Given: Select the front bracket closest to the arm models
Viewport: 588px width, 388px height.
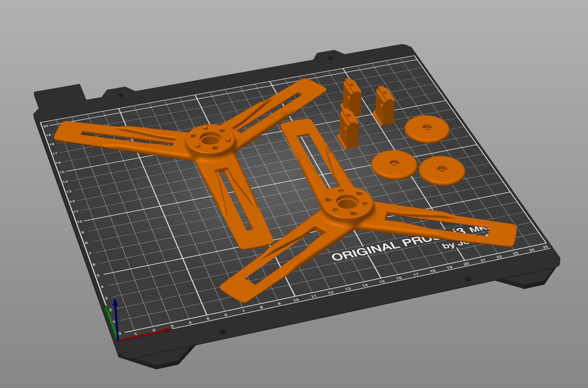Looking at the screenshot, I should coord(349,129).
